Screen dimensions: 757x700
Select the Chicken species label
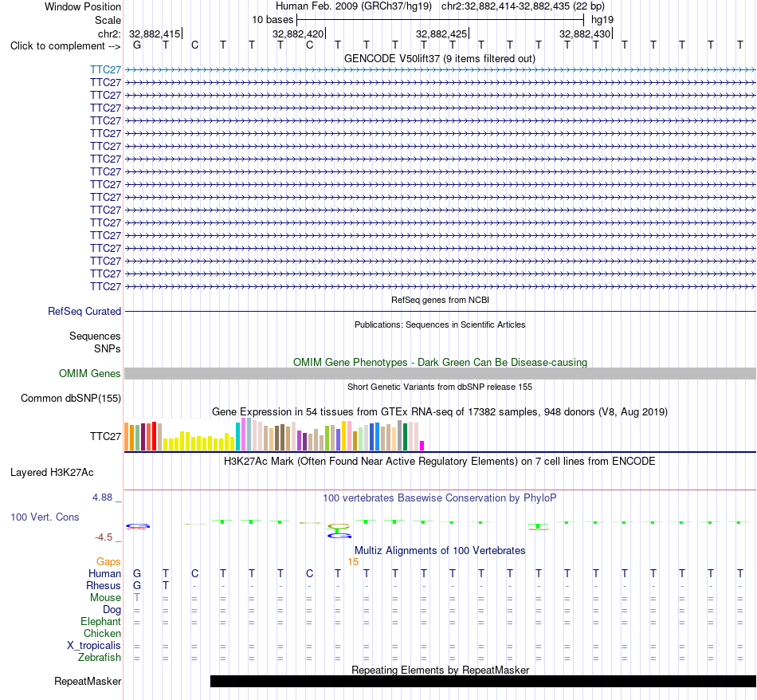click(x=102, y=633)
